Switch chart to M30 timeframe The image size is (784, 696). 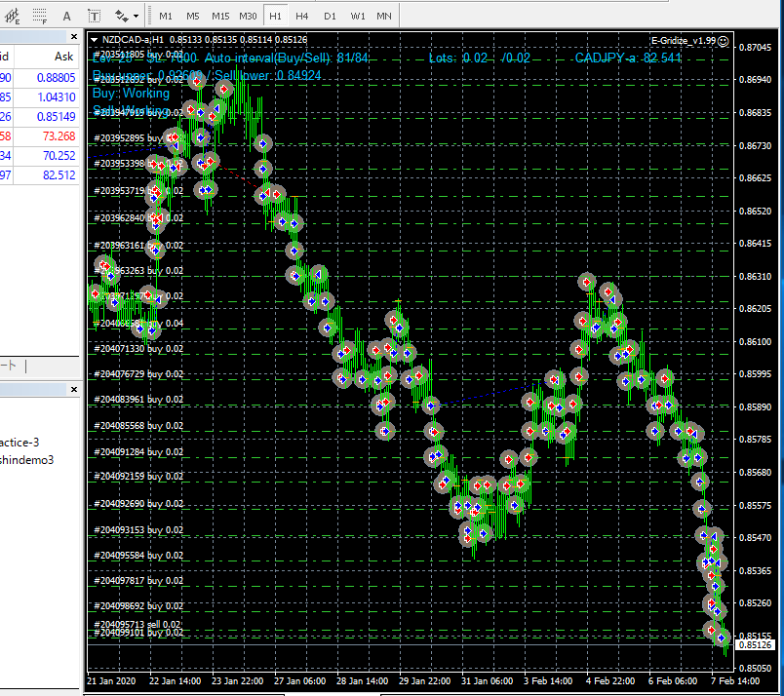(248, 16)
